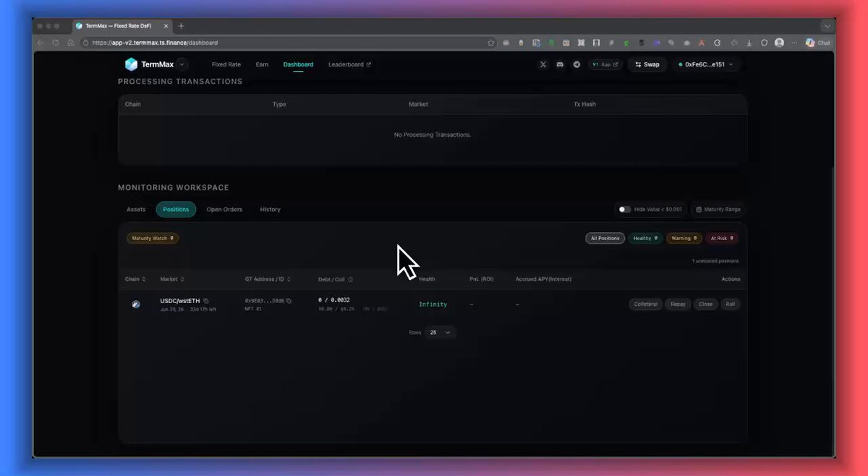Open the Discord icon in header

560,64
